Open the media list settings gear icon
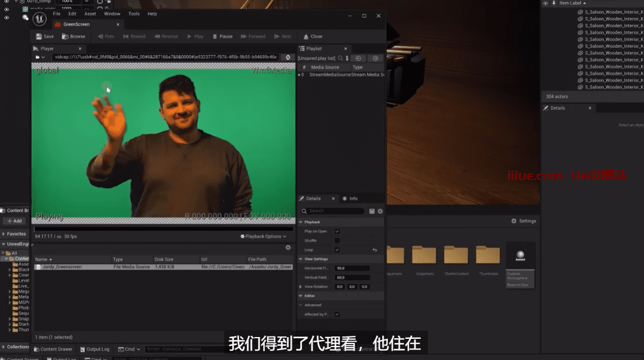This screenshot has width=644, height=360. click(288, 248)
